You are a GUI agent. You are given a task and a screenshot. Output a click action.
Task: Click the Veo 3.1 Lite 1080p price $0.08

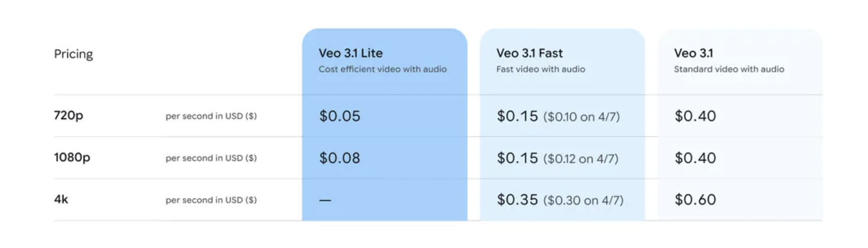point(339,158)
